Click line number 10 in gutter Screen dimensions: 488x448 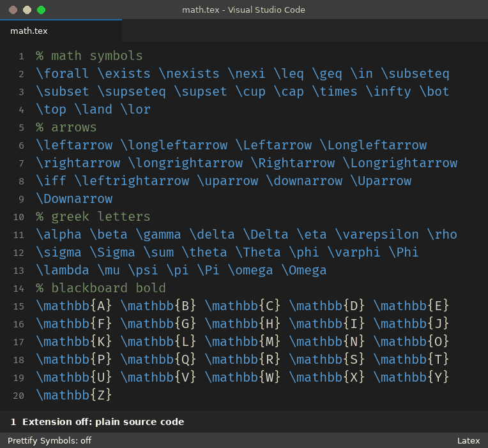(x=19, y=218)
